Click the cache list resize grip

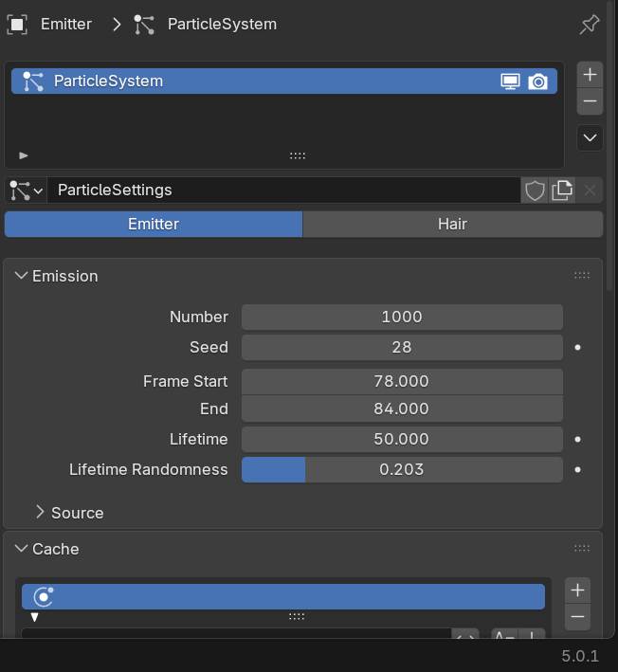click(297, 616)
